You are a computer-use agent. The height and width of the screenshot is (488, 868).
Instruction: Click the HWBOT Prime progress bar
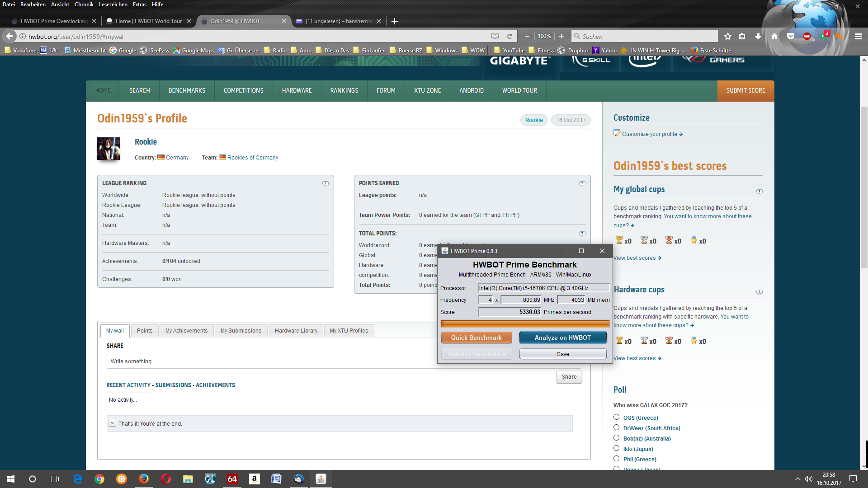(x=525, y=324)
